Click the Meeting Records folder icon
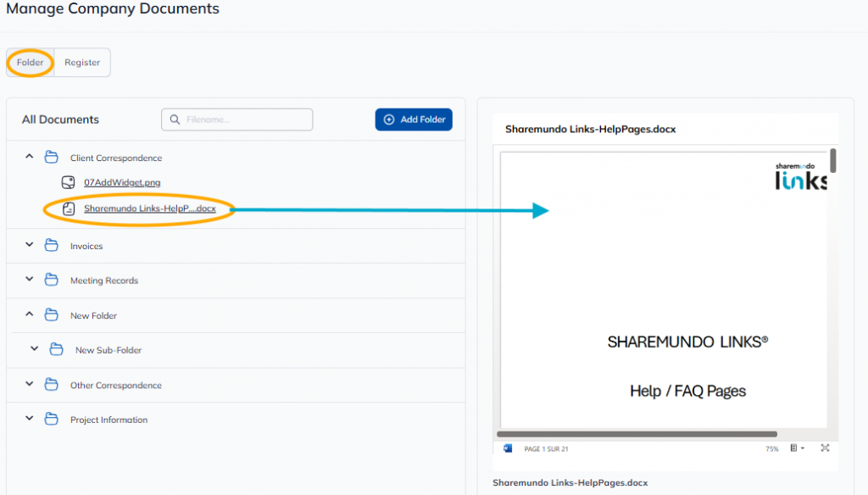The height and width of the screenshot is (495, 868). [x=52, y=280]
